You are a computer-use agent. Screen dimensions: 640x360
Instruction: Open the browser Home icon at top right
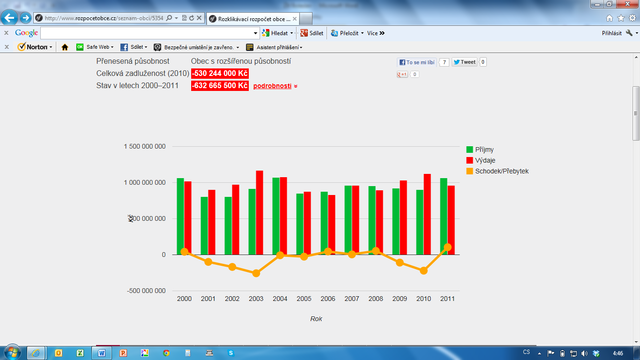609,18
